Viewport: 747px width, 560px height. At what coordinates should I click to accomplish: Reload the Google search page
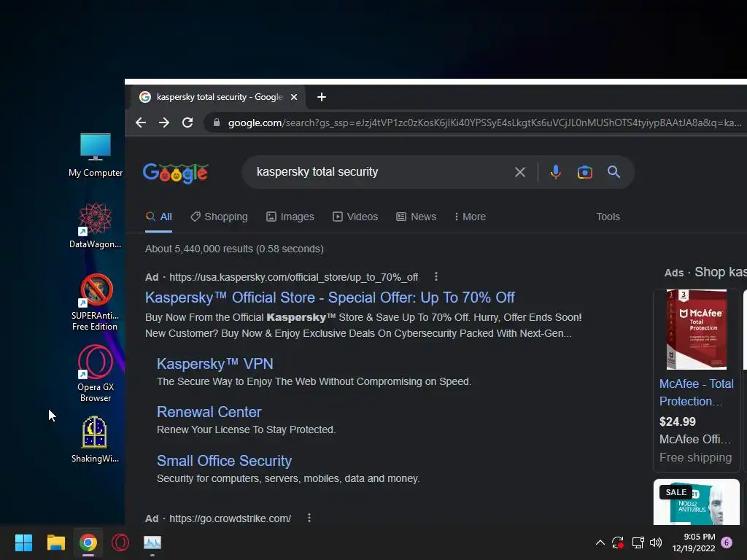187,122
